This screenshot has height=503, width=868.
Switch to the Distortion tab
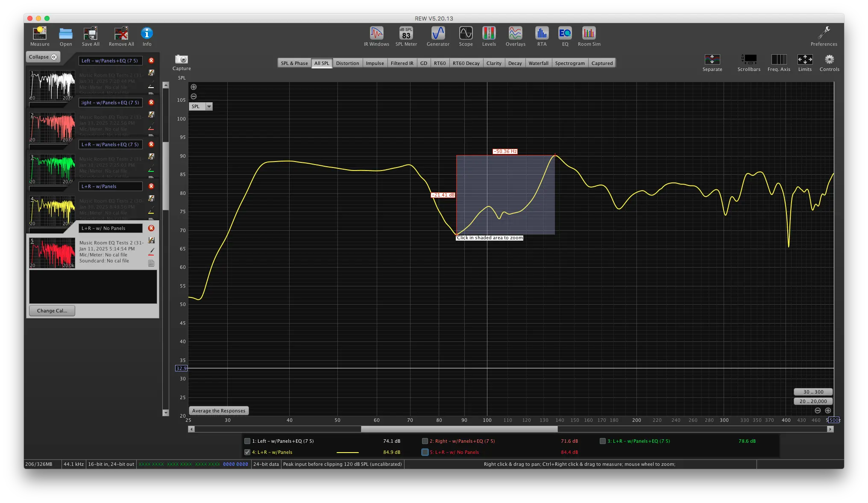[x=347, y=63]
